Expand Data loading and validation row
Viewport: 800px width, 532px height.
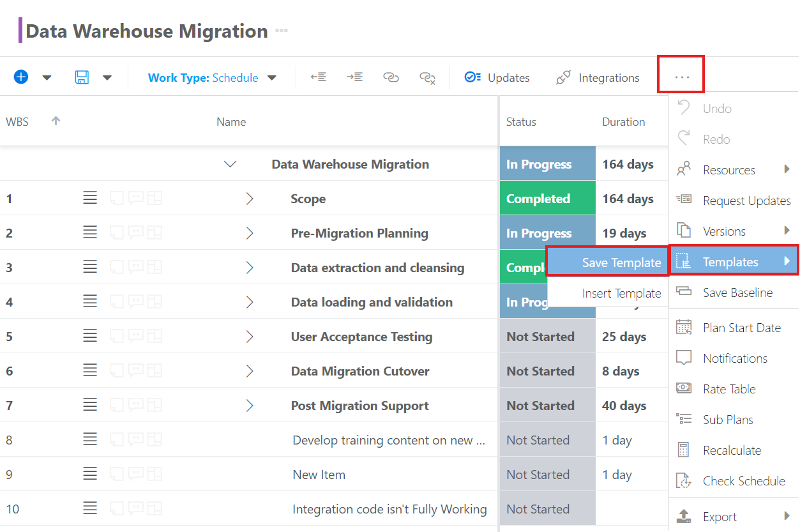click(x=250, y=302)
